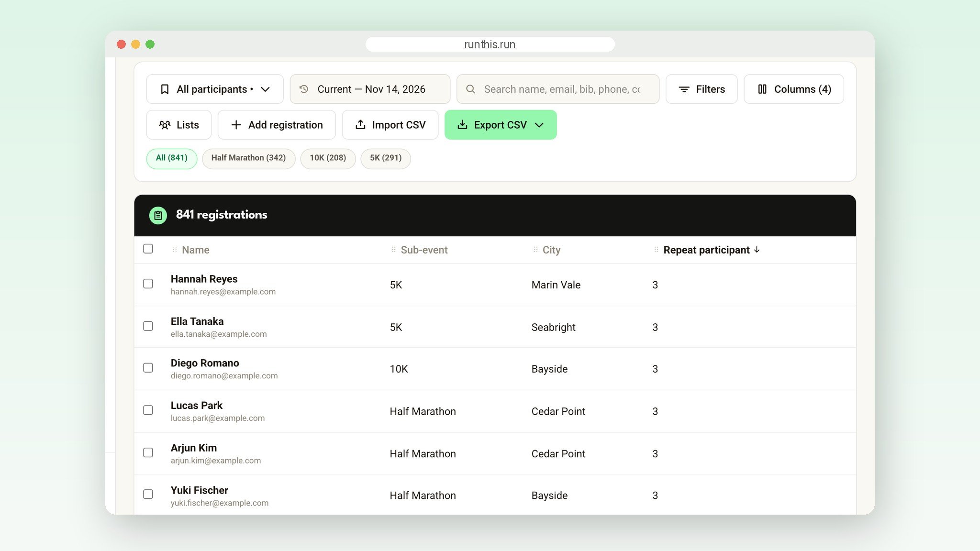Click the Marin Vale city cell
The width and height of the screenshot is (980, 551).
coord(556,285)
